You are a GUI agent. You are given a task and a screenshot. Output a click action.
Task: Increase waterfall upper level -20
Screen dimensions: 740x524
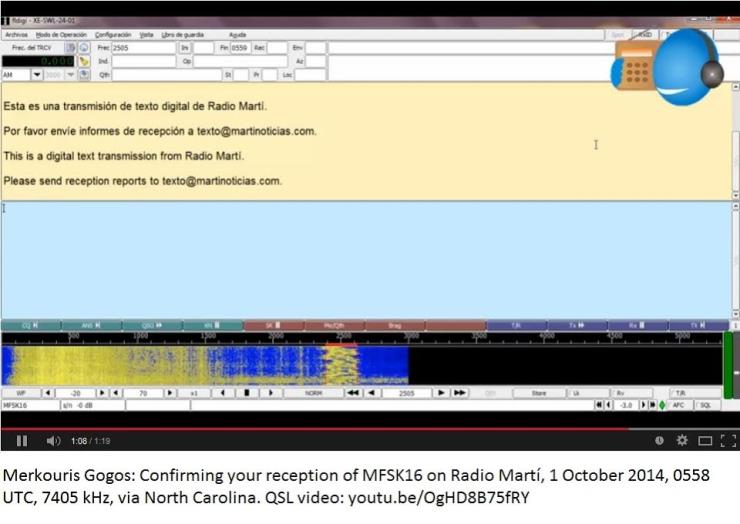click(102, 393)
